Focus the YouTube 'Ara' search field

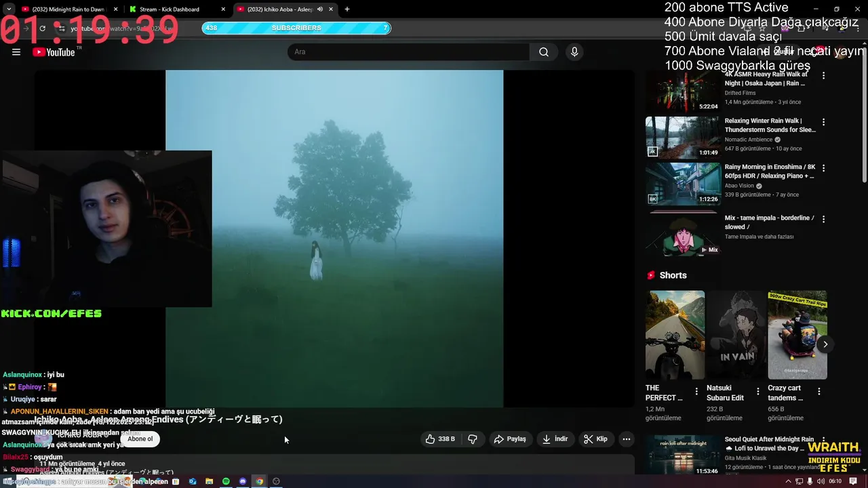click(x=409, y=52)
